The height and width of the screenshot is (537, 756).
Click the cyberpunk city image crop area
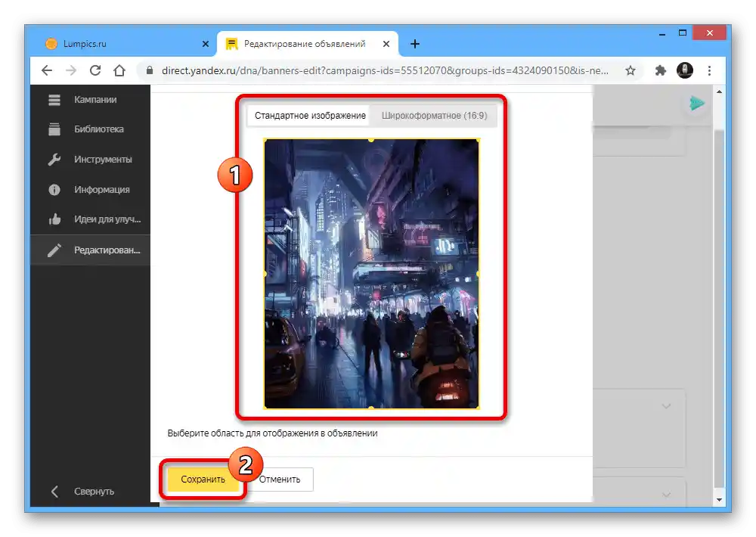pyautogui.click(x=371, y=274)
